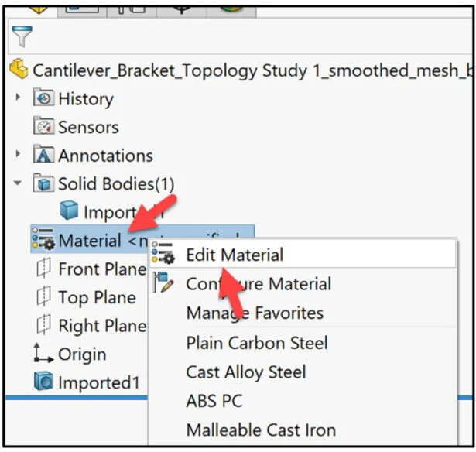
Task: Click the Material icon in tree
Action: pyautogui.click(x=43, y=241)
